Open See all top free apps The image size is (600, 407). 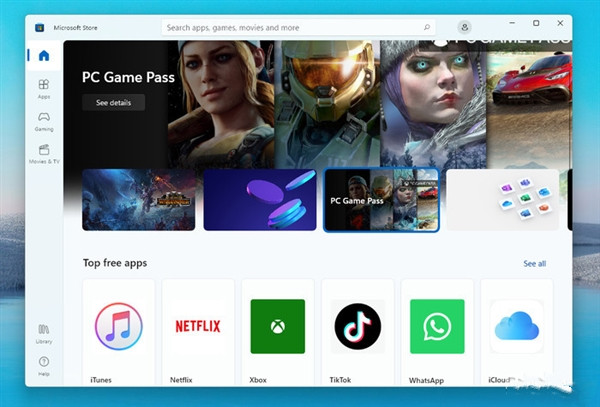click(535, 264)
